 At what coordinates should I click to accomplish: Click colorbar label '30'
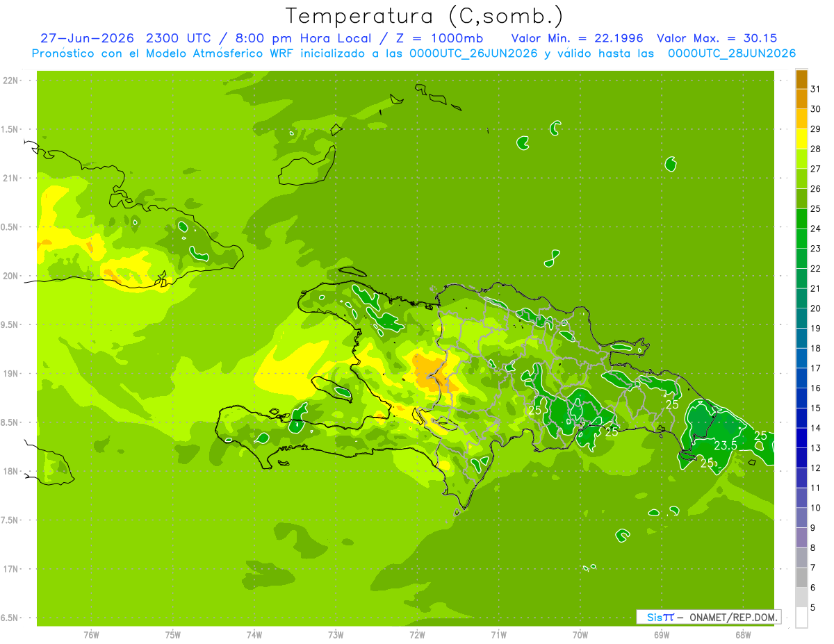816,109
